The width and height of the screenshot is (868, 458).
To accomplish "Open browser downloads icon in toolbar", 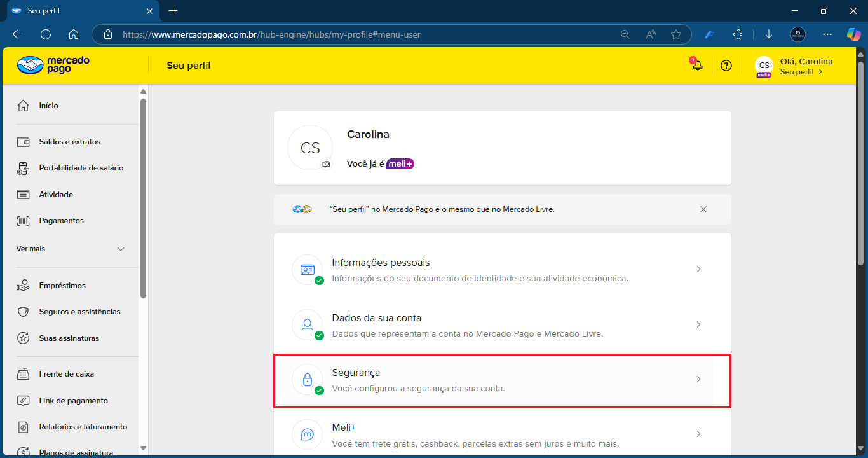I will coord(768,34).
